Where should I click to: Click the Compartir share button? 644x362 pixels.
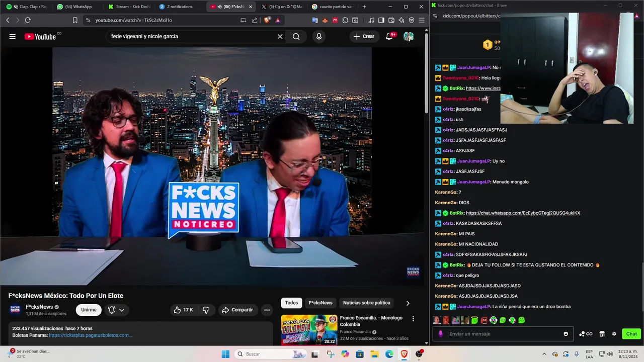click(238, 310)
